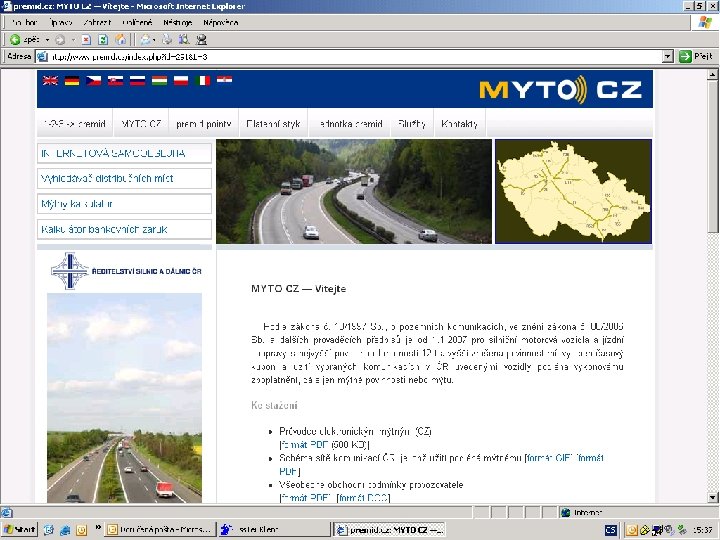The height and width of the screenshot is (540, 720).
Task: Click the Czech Republic road map thumbnail
Action: coord(573,191)
